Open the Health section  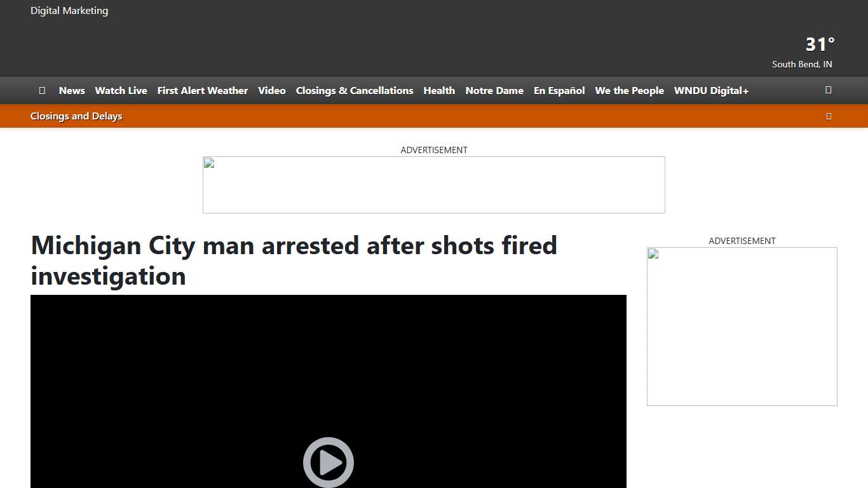439,90
